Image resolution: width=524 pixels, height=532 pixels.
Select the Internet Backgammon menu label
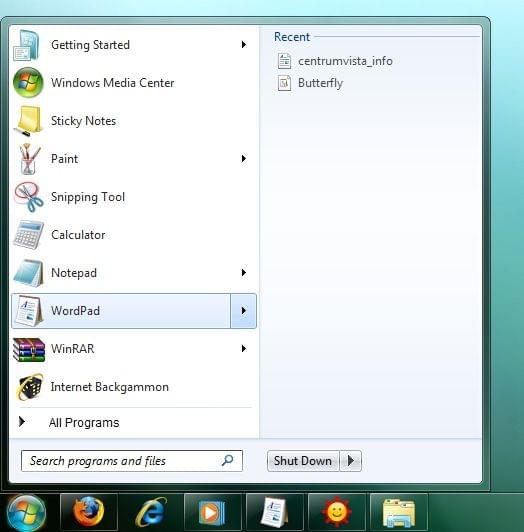(110, 387)
